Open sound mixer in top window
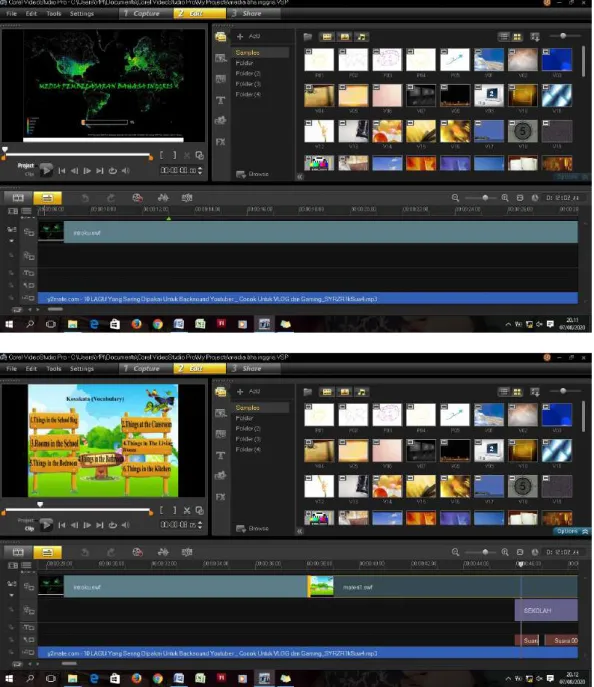This screenshot has width=594, height=687. 163,198
